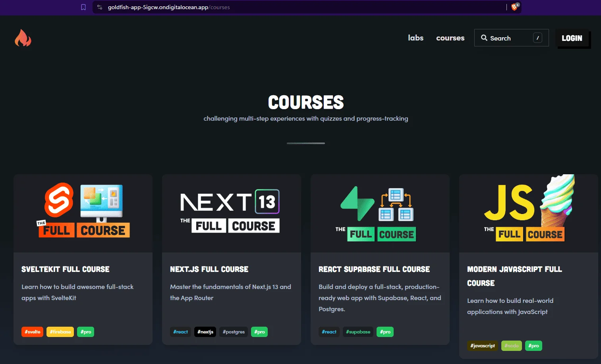Open the MODERN JAVASCRIPT FULL COURSE title
Viewport: 601px width, 364px height.
[514, 276]
